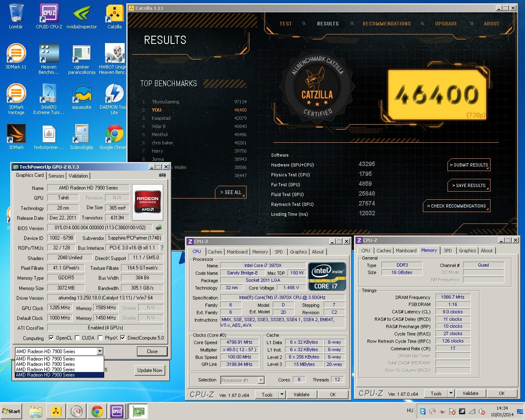Image resolution: width=525 pixels, height=420 pixels.
Task: Switch to Catzilla TEST tab
Action: (285, 23)
